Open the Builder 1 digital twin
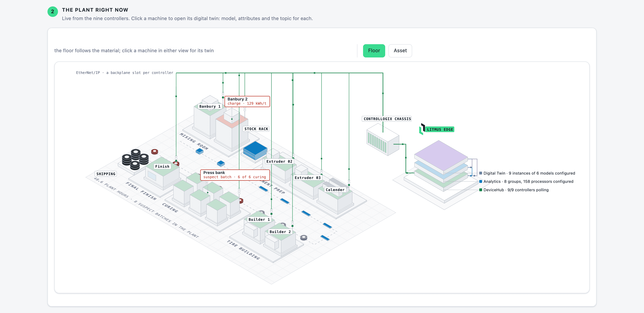This screenshot has width=644, height=313. pyautogui.click(x=259, y=219)
